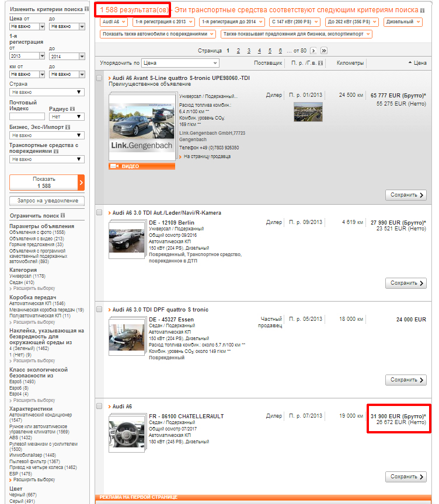Open registration to 2014 dropdown
The width and height of the screenshot is (439, 504).
click(67, 57)
